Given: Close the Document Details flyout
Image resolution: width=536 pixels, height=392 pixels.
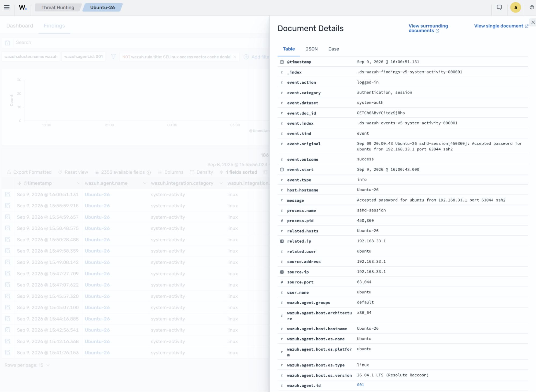Looking at the screenshot, I should point(533,22).
